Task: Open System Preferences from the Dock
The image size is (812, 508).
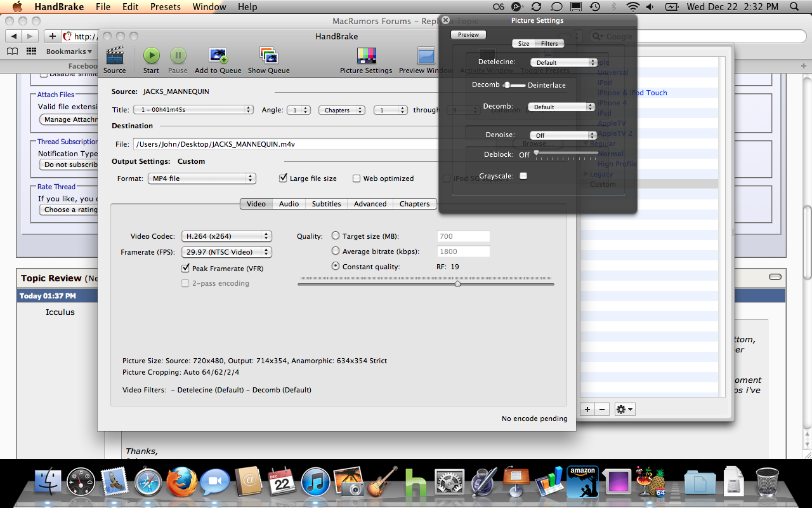Action: click(x=449, y=483)
